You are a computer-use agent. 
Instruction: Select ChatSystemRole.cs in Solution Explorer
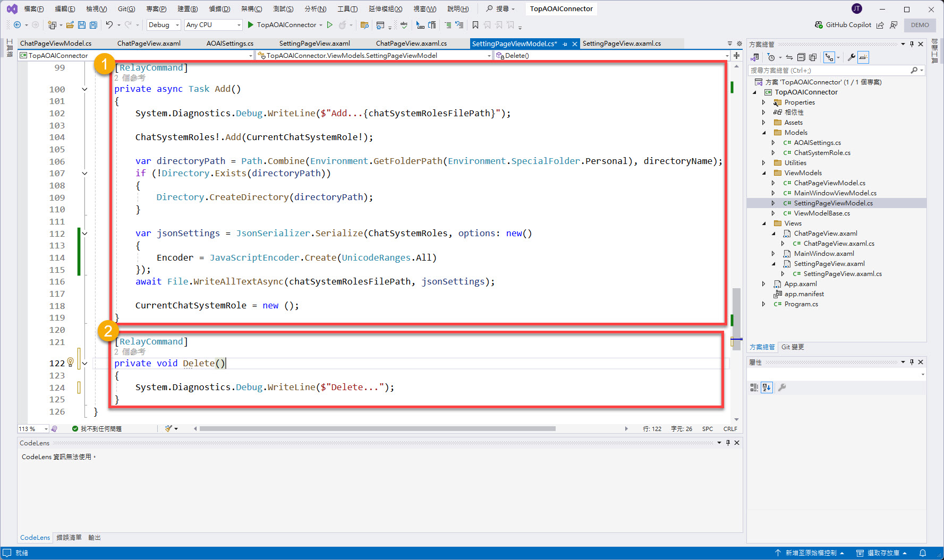[822, 153]
